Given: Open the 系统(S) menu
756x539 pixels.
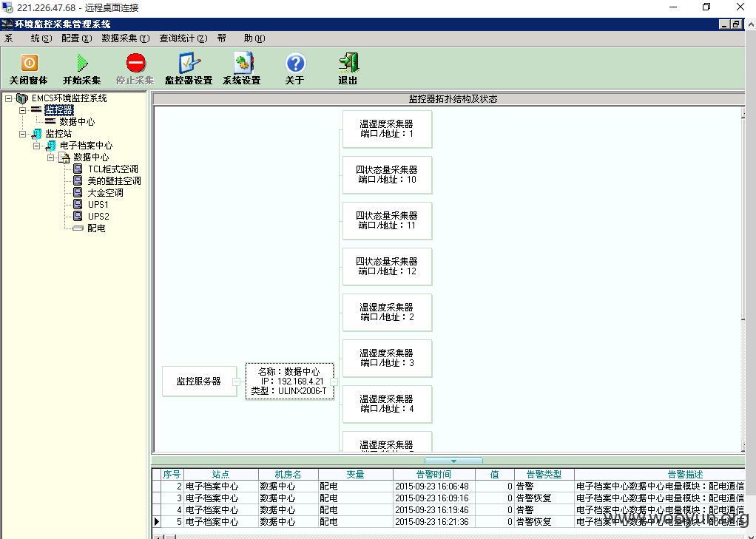Looking at the screenshot, I should (x=28, y=38).
